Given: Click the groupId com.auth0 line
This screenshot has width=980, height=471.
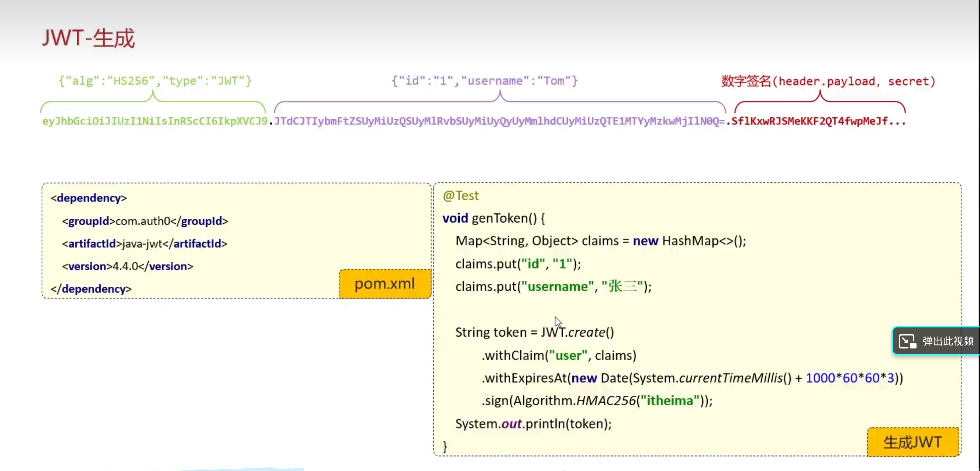Looking at the screenshot, I should pos(145,221).
